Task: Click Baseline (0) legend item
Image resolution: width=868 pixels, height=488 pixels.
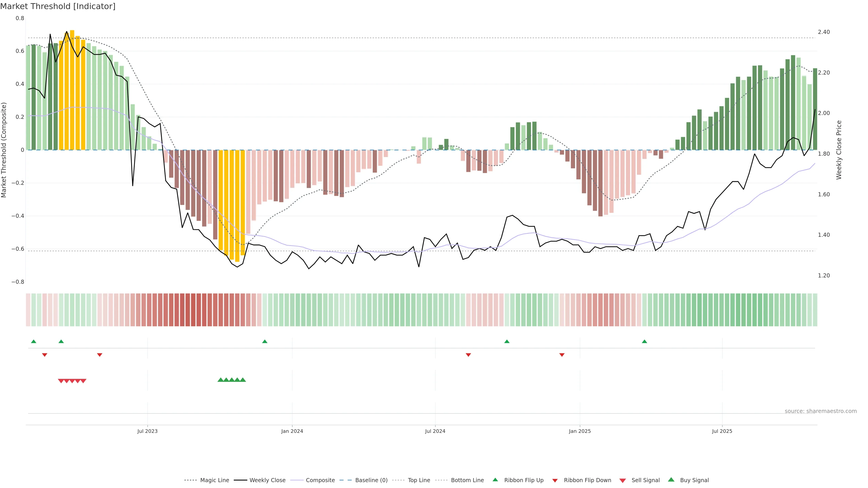Action: tap(371, 480)
